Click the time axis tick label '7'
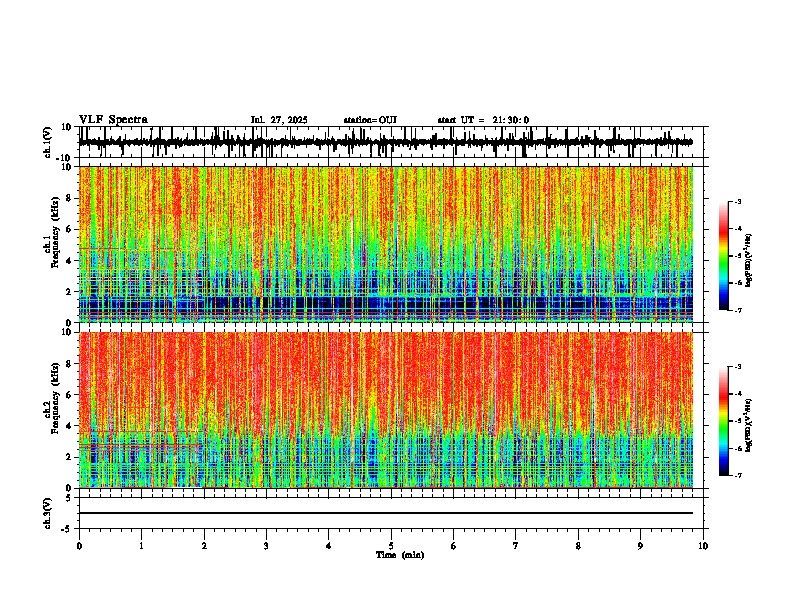 tap(516, 546)
